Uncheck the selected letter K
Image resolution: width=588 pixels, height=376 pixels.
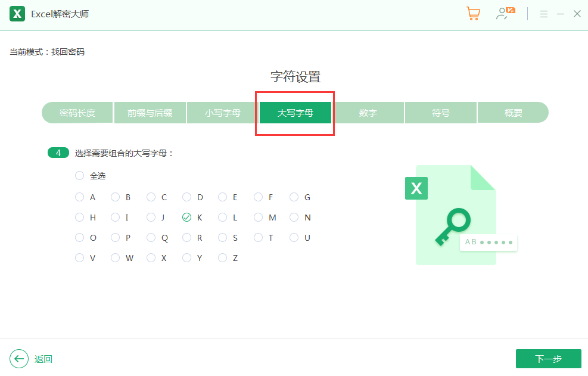click(x=186, y=217)
